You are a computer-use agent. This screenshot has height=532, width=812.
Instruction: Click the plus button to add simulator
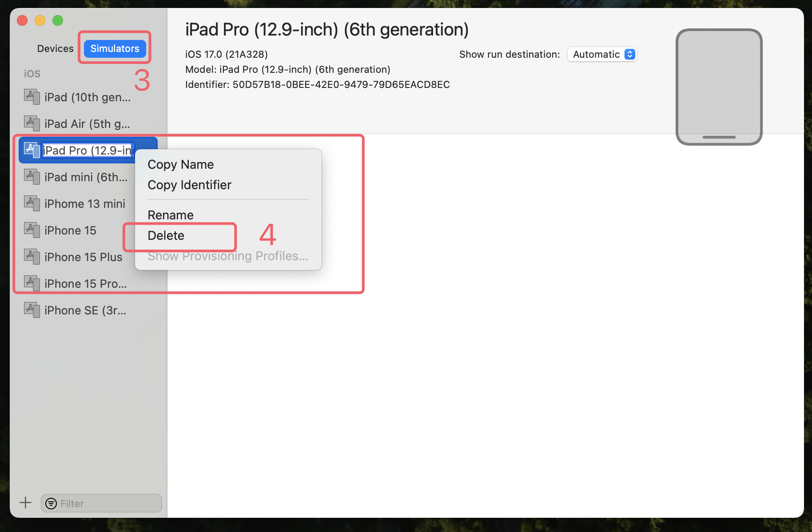pos(25,503)
